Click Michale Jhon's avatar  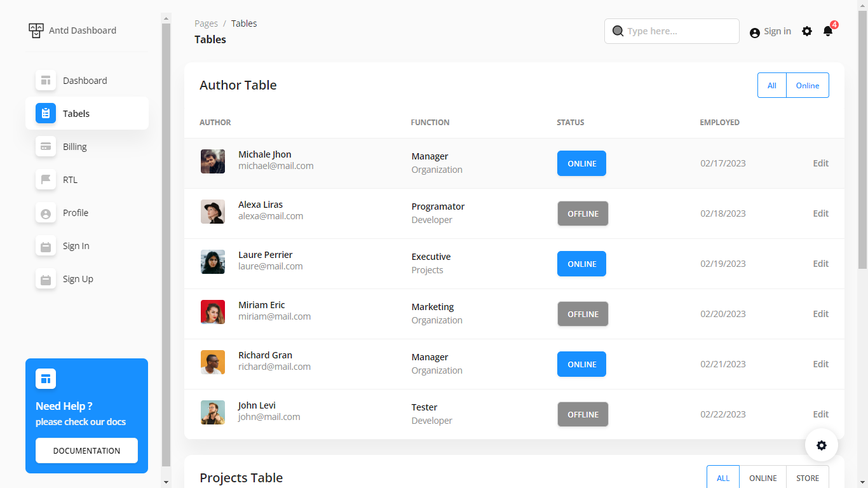tap(213, 161)
